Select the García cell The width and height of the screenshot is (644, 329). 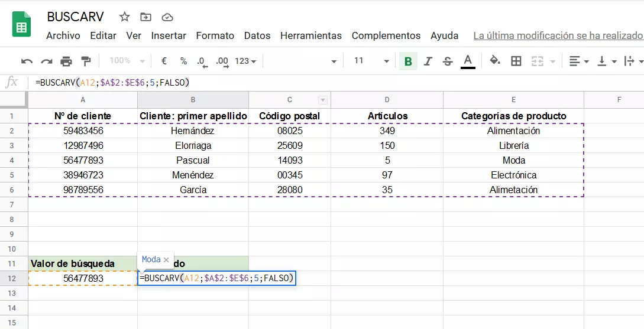(193, 190)
